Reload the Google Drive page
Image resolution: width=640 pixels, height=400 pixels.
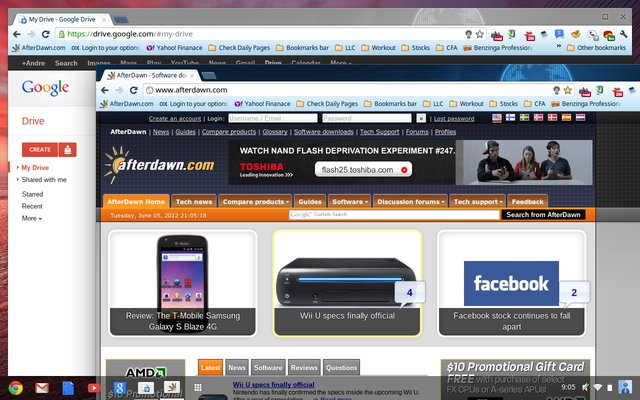point(46,34)
